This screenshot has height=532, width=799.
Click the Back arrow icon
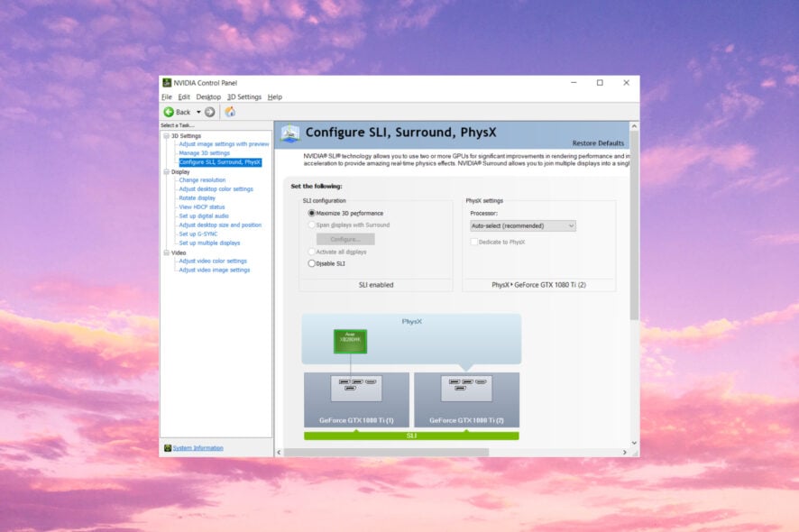[169, 112]
